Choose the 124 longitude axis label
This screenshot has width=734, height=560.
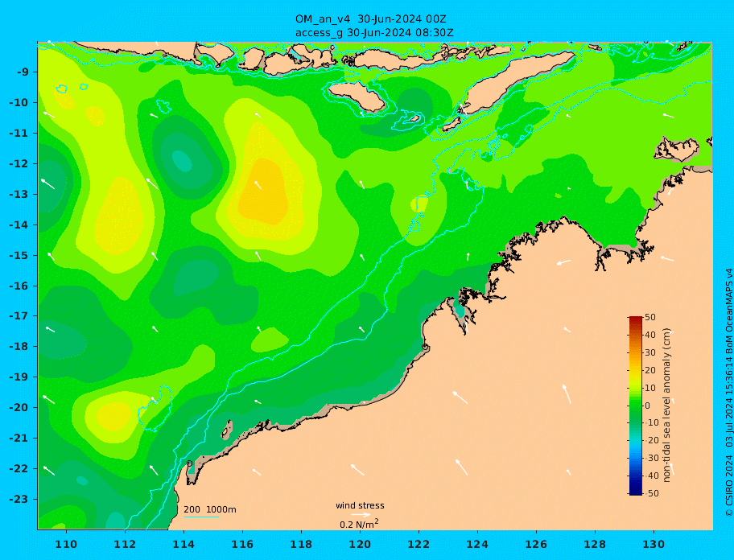click(477, 545)
